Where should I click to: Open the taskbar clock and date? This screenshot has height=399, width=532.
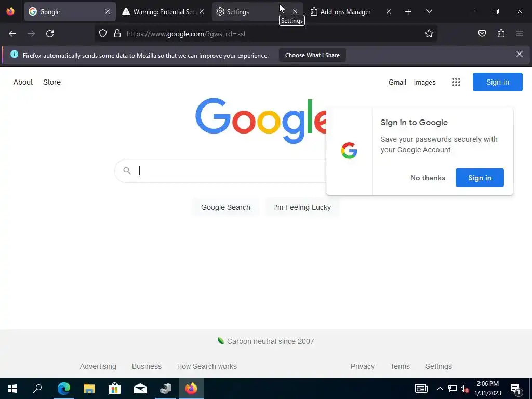487,389
